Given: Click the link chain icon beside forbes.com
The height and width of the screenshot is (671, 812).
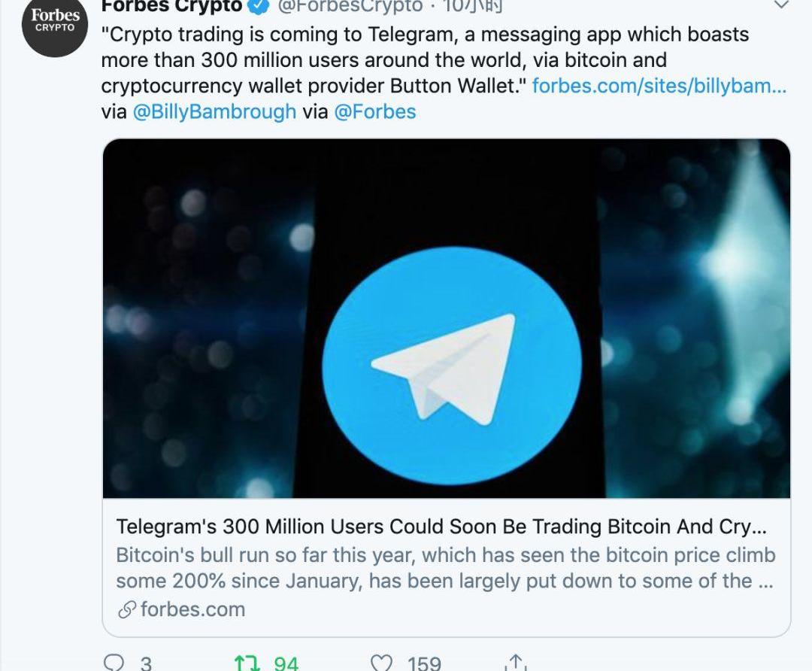Looking at the screenshot, I should (127, 610).
